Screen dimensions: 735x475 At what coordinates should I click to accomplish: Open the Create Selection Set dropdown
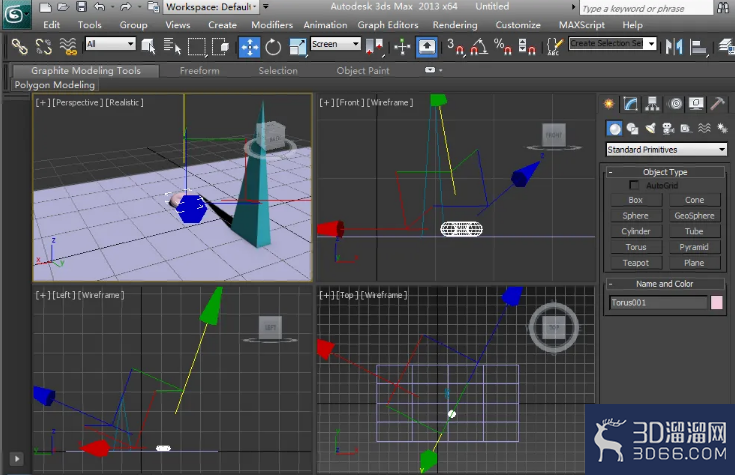click(x=612, y=44)
